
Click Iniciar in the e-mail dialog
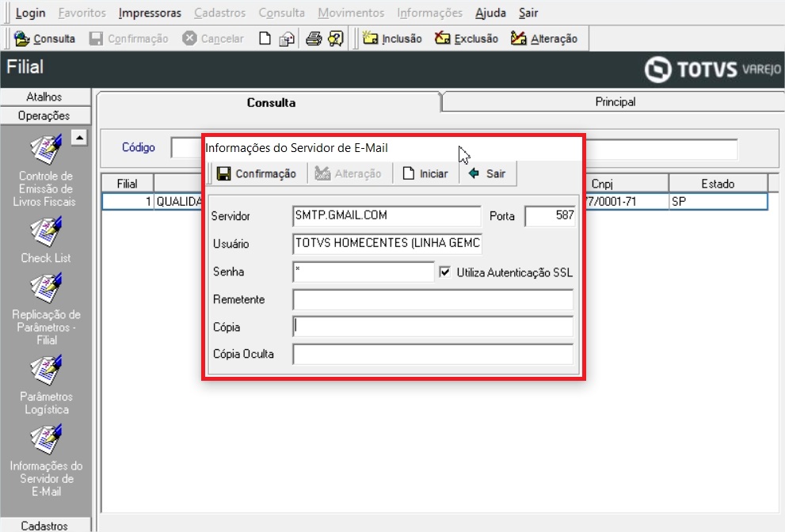pos(425,173)
